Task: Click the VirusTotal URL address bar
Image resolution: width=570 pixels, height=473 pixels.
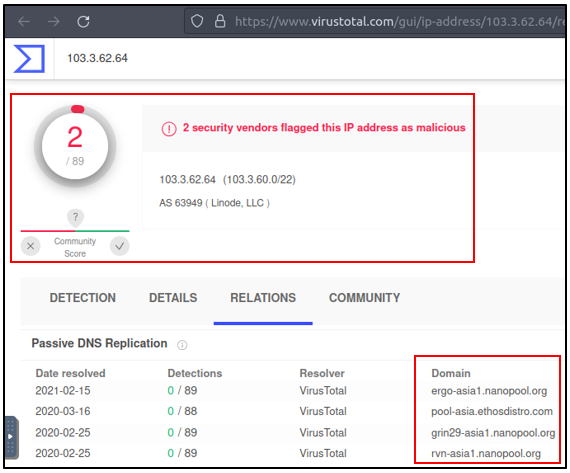Action: [375, 21]
